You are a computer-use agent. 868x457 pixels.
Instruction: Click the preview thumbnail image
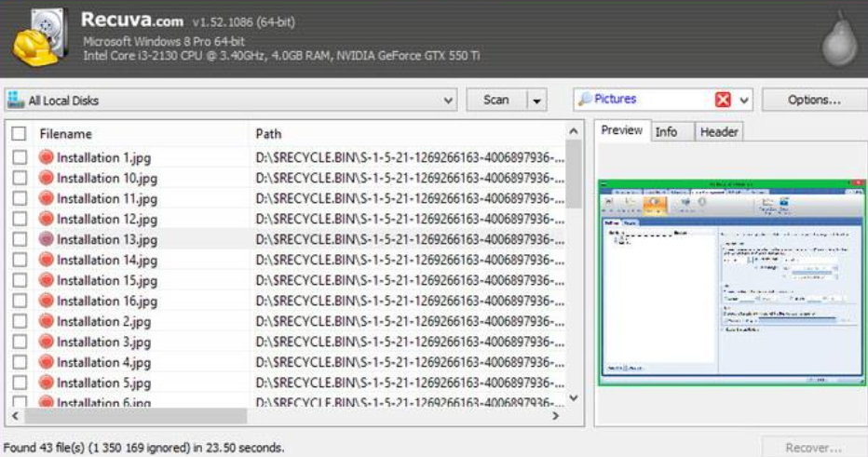(731, 282)
